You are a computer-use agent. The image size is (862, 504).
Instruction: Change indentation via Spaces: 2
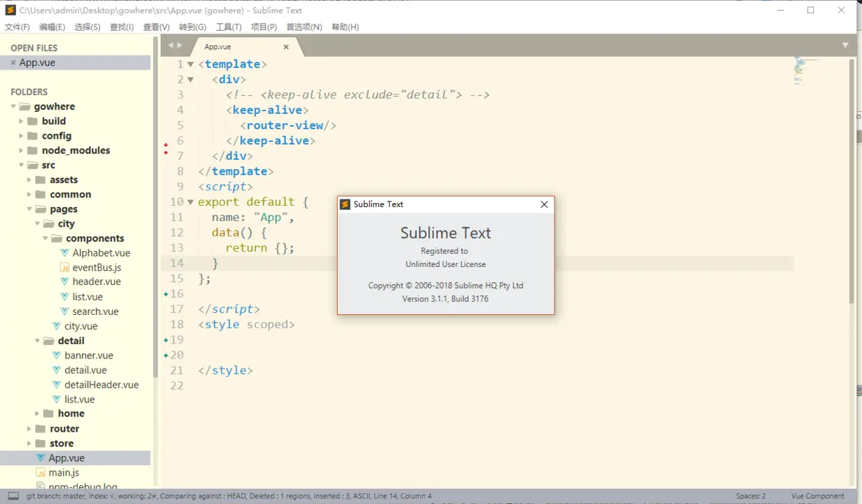pos(751,496)
